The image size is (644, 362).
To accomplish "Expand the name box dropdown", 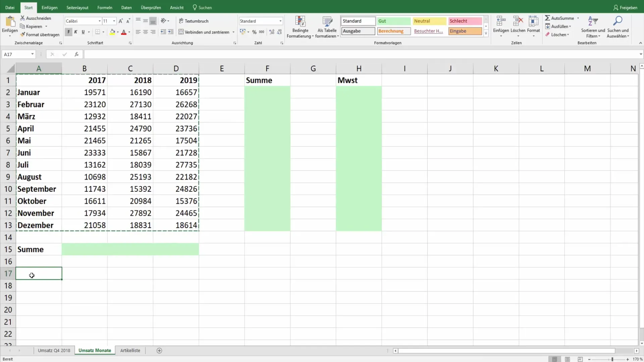I will tap(32, 54).
